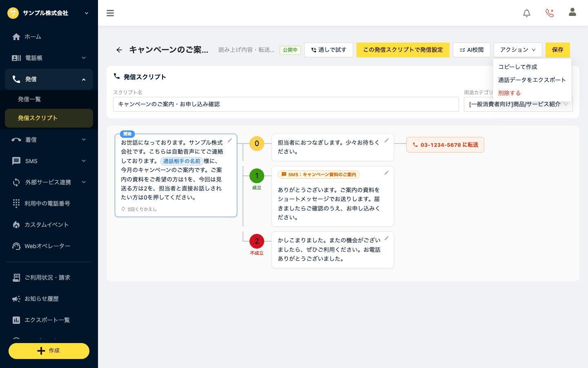The width and height of the screenshot is (588, 368).
Task: Go back with the left arrow
Action: (119, 50)
